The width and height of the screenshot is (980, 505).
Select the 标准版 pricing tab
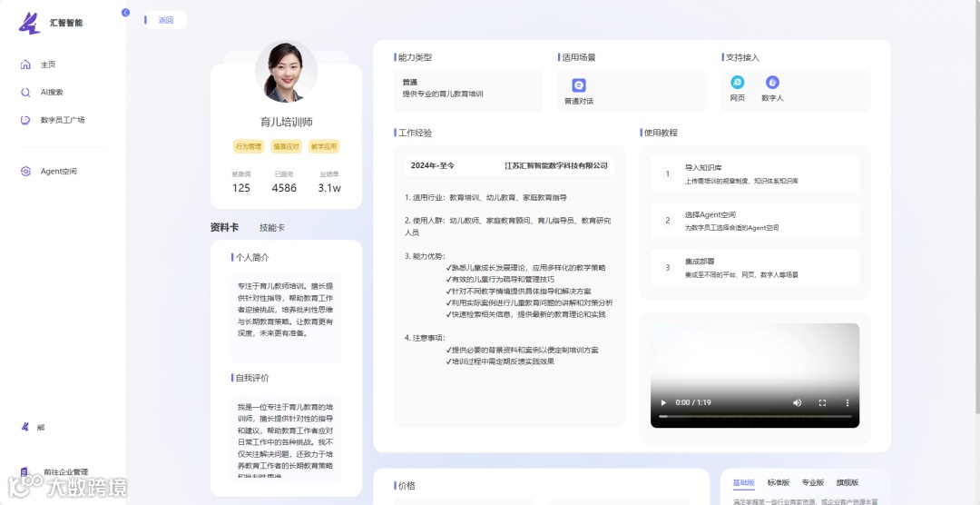coord(779,482)
